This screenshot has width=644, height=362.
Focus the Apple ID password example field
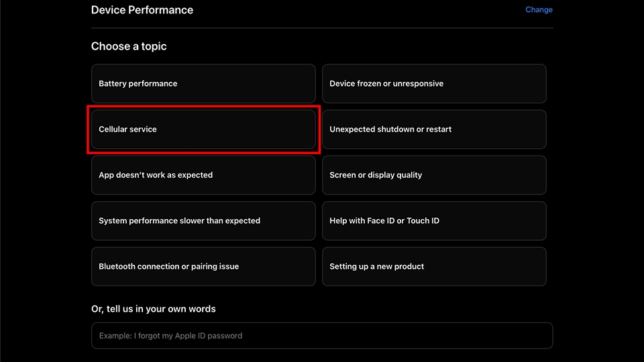(322, 336)
